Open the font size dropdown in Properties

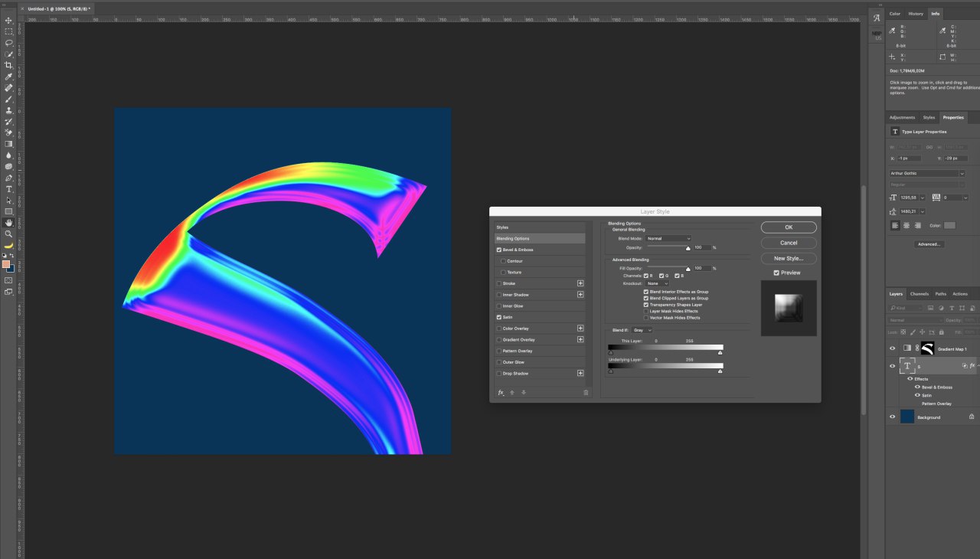coord(923,198)
